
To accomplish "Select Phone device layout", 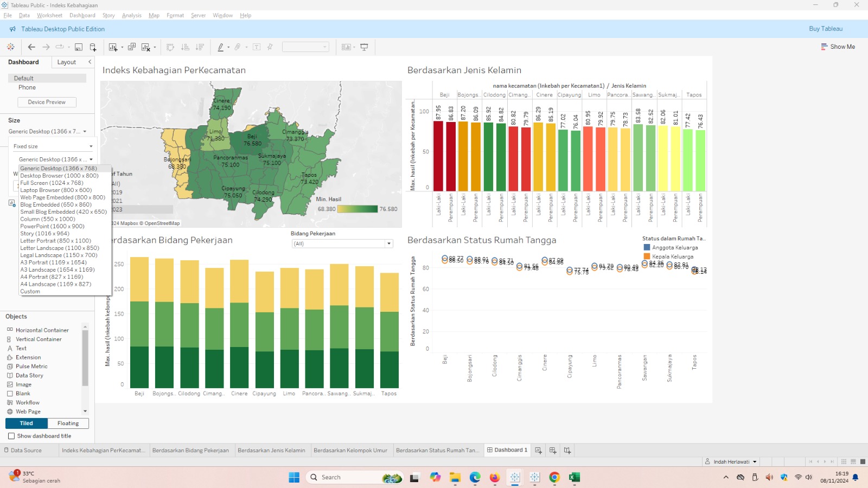I will 27,87.
